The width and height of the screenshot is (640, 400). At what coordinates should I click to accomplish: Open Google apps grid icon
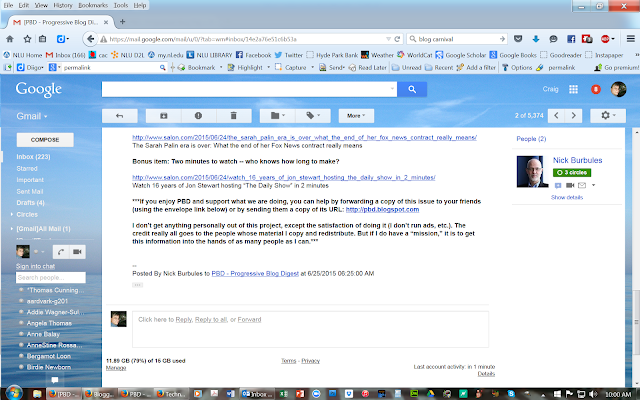(x=573, y=89)
